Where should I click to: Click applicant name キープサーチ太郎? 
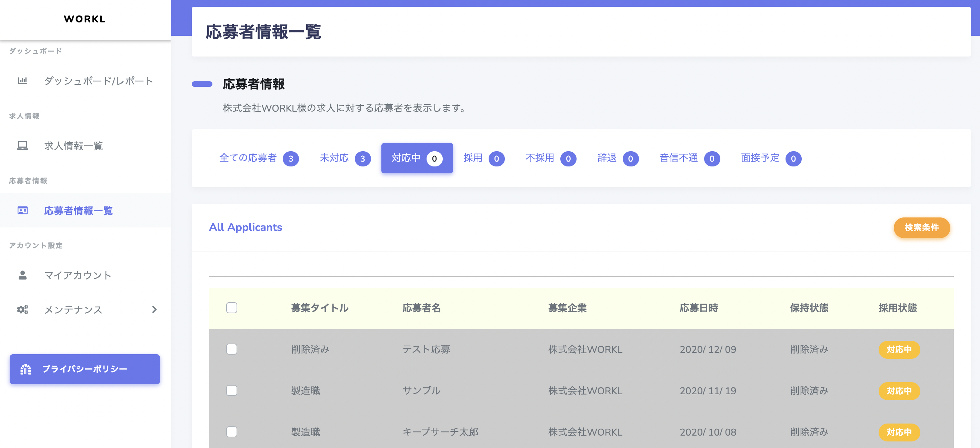pos(441,432)
